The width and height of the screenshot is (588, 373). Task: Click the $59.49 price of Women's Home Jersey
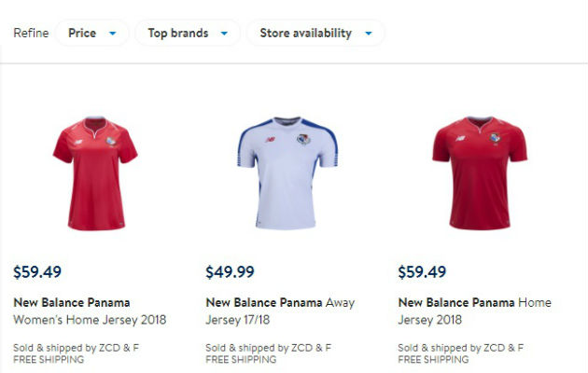[x=37, y=272]
